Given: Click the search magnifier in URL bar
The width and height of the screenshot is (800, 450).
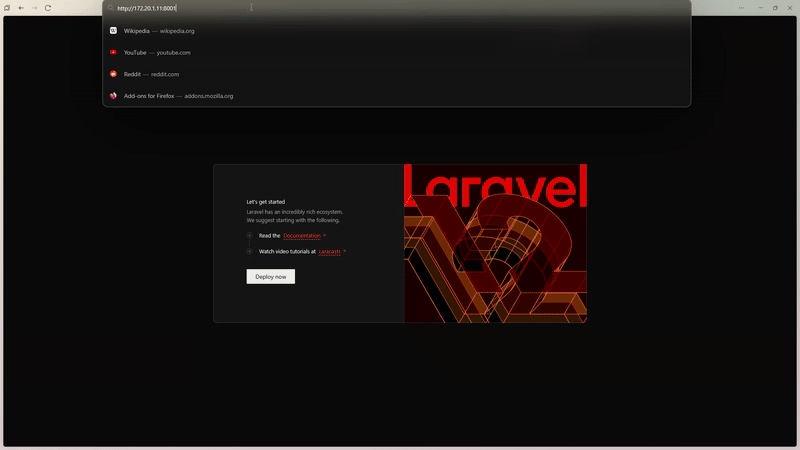Looking at the screenshot, I should click(x=110, y=8).
